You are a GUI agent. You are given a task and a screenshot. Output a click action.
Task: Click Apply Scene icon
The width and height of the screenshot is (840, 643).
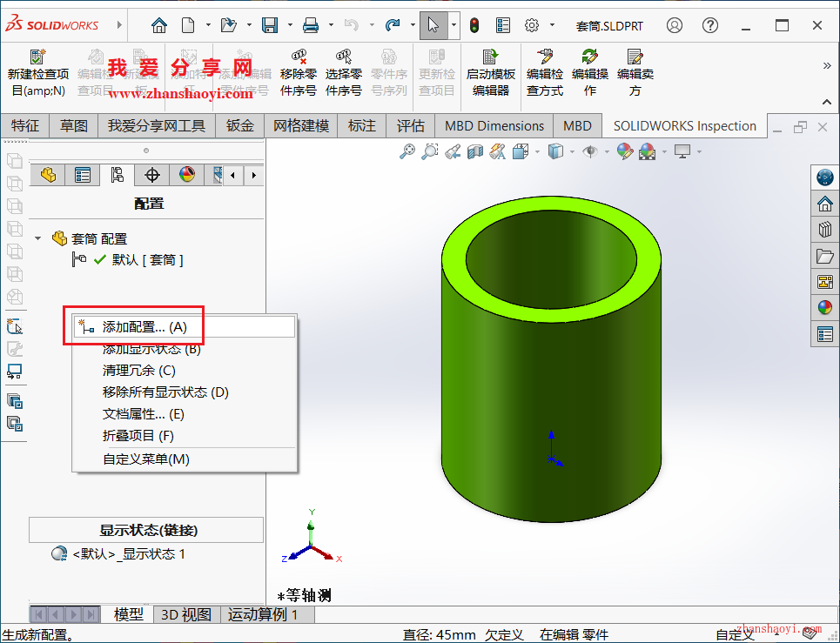point(647,152)
